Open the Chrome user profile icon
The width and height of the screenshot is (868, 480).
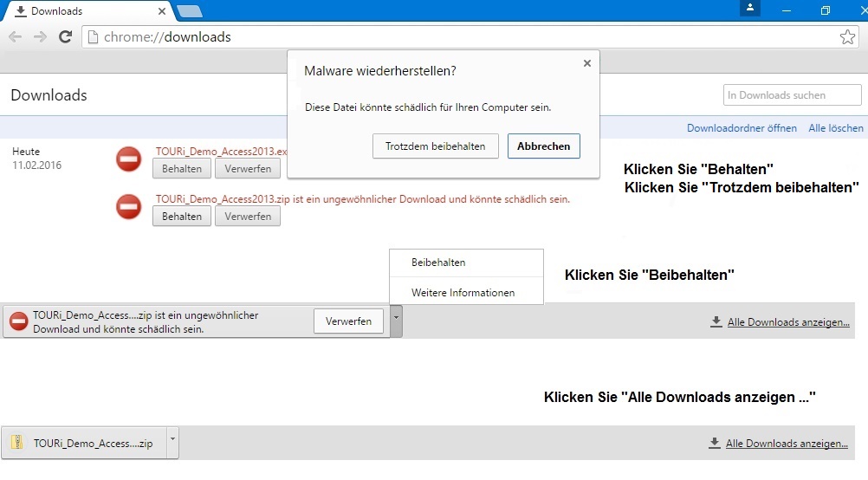750,9
